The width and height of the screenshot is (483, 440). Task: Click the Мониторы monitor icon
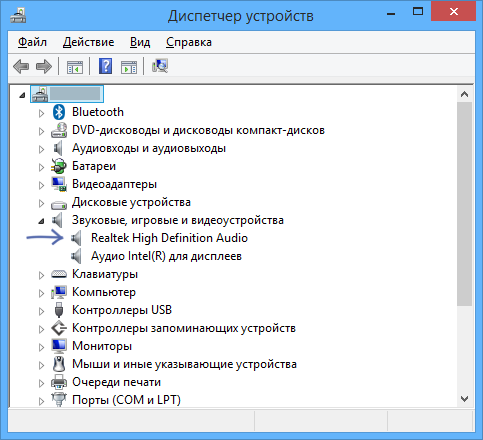(59, 346)
